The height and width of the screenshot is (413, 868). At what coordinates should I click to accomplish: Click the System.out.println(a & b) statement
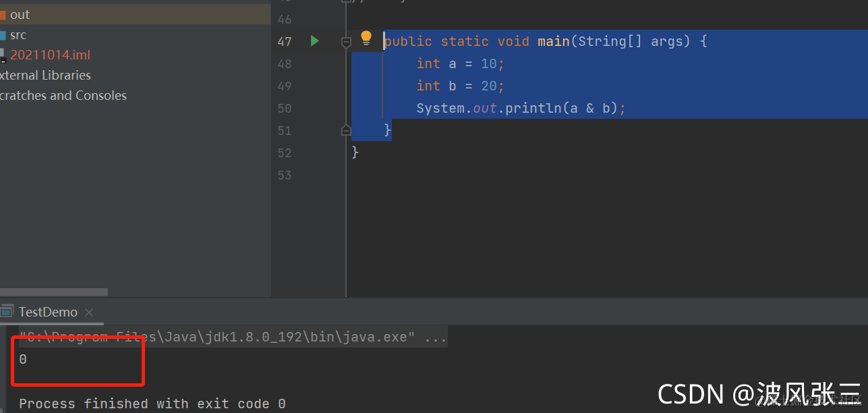point(521,108)
